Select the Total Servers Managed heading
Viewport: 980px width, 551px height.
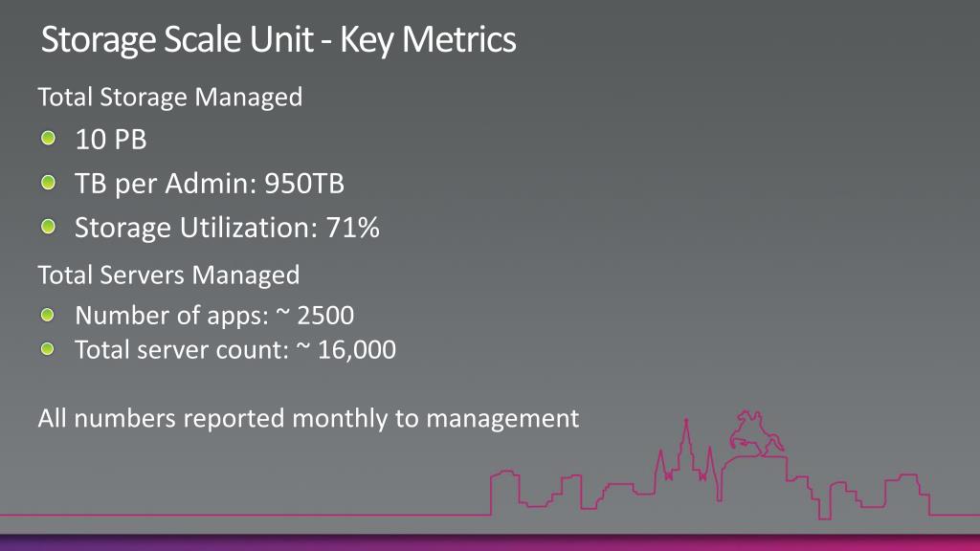pyautogui.click(x=168, y=275)
